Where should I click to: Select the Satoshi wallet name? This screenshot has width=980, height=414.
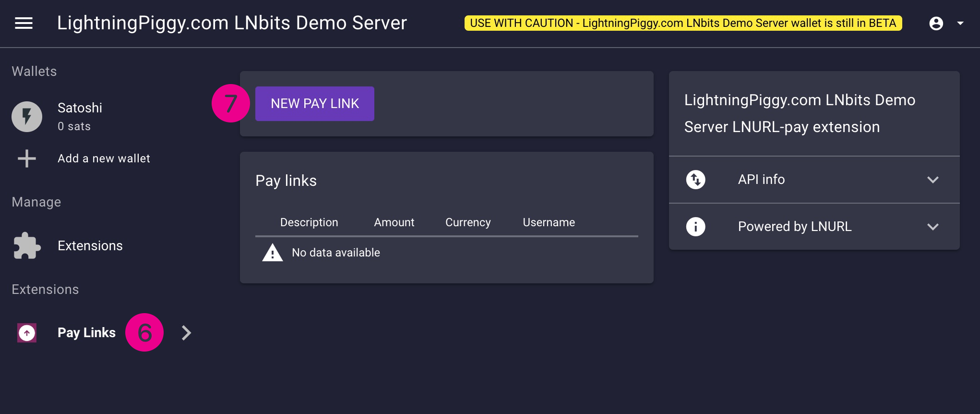tap(80, 108)
